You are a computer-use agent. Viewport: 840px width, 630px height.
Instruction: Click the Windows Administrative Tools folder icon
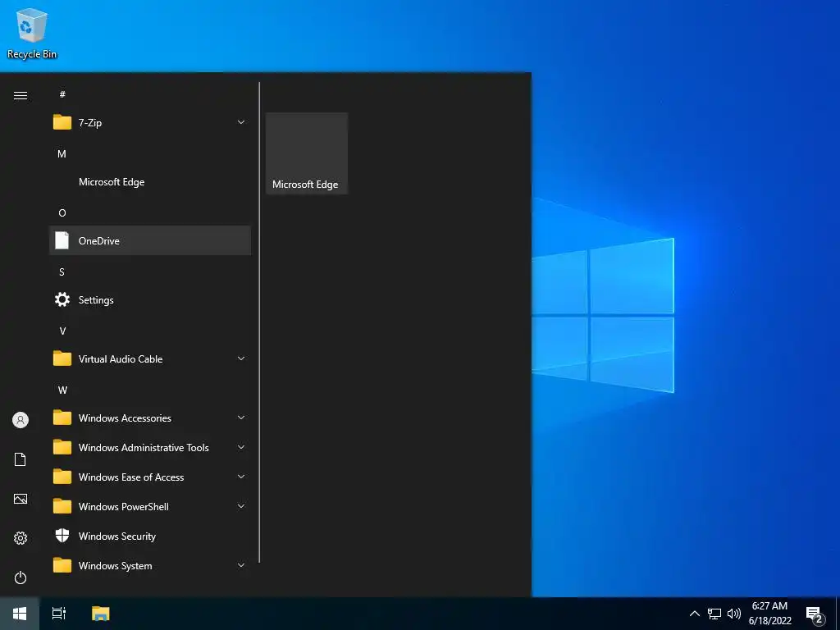[62, 447]
